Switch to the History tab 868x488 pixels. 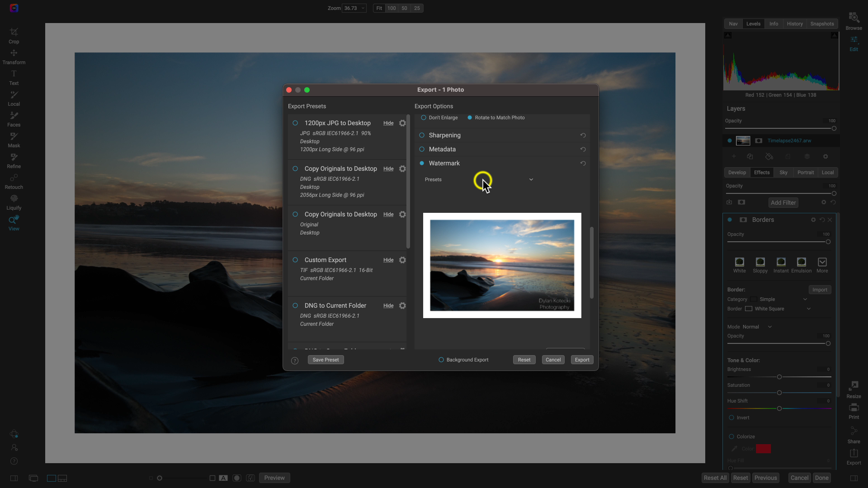point(794,24)
